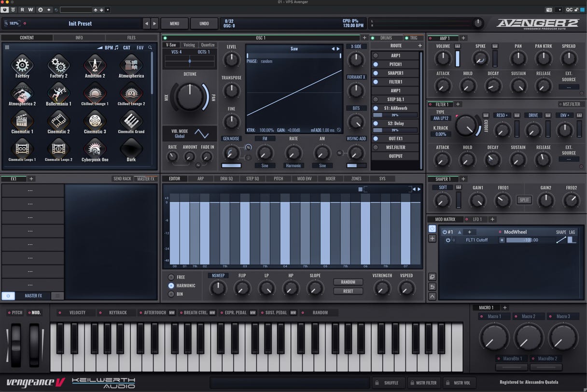Adjust the S2: Delay send slider
587x392 pixels.
tap(395, 130)
